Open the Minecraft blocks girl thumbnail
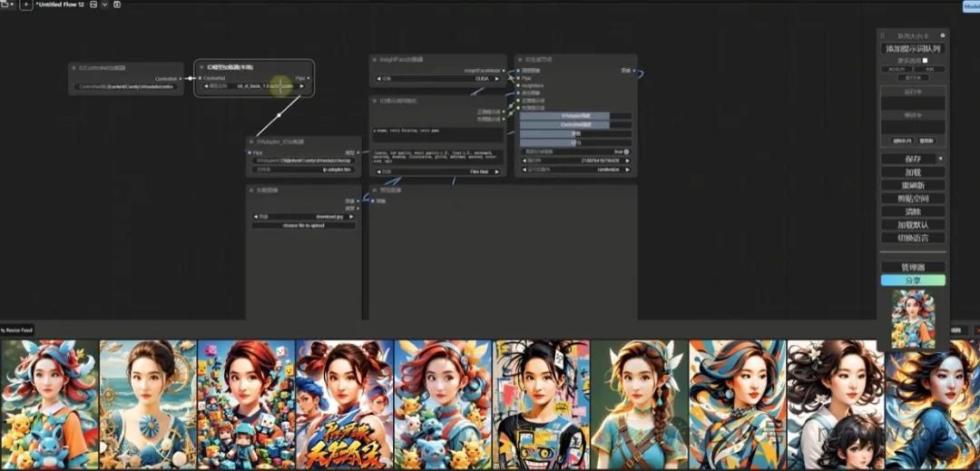Viewport: 980px width, 471px height. point(246,404)
